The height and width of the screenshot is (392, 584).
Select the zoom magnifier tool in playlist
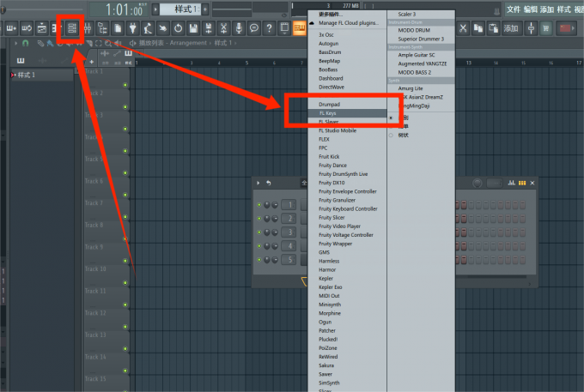point(108,43)
